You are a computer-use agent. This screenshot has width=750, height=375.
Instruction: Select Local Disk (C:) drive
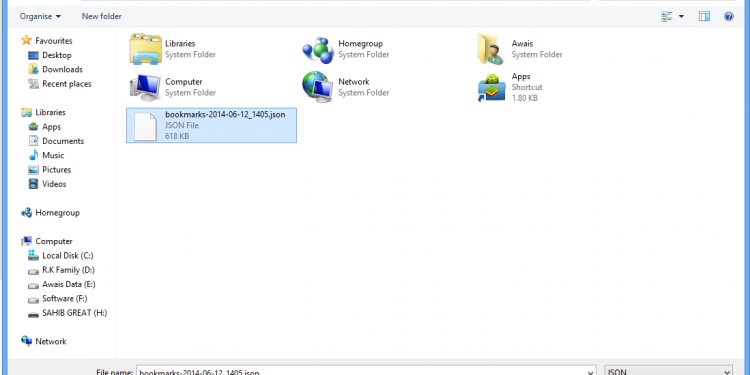coord(61,255)
